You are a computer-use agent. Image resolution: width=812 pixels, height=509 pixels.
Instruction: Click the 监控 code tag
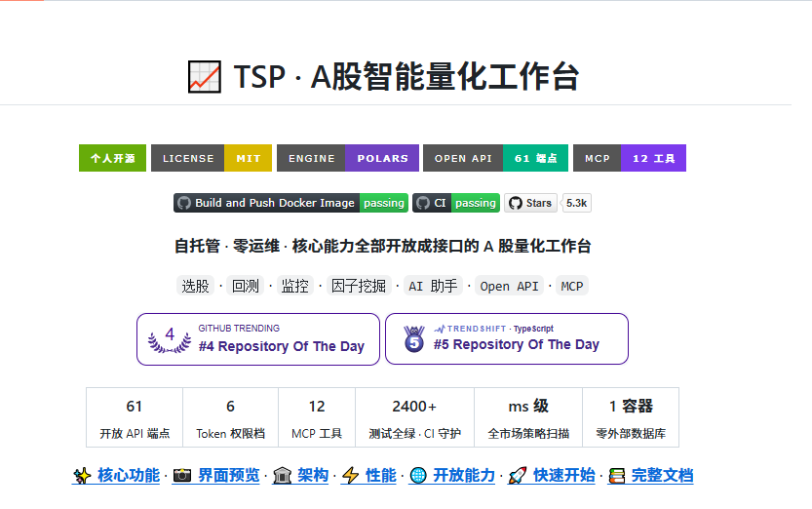click(x=295, y=286)
